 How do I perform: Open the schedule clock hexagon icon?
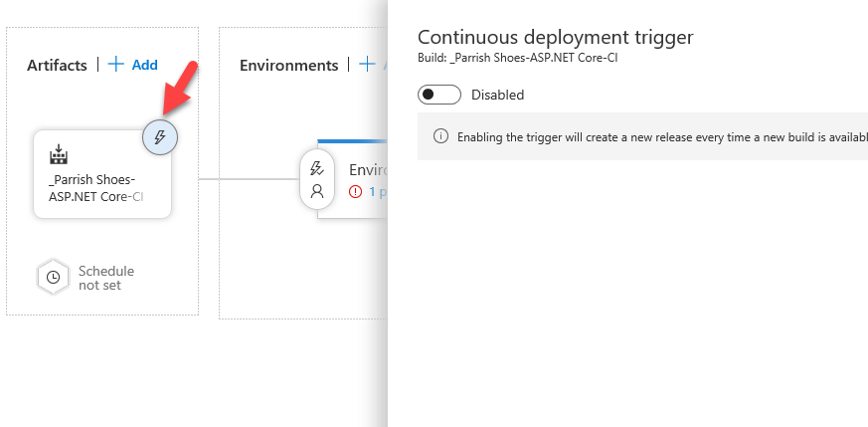coord(53,277)
